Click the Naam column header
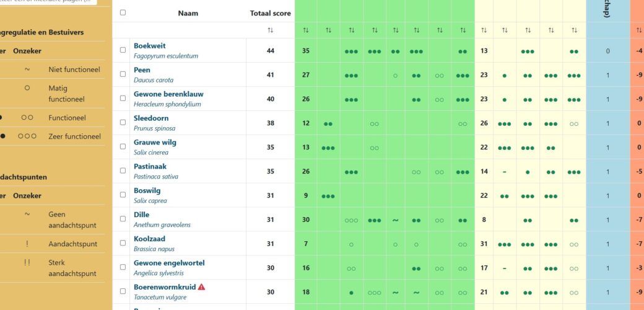Screen dimensions: 644x310 pyautogui.click(x=188, y=13)
